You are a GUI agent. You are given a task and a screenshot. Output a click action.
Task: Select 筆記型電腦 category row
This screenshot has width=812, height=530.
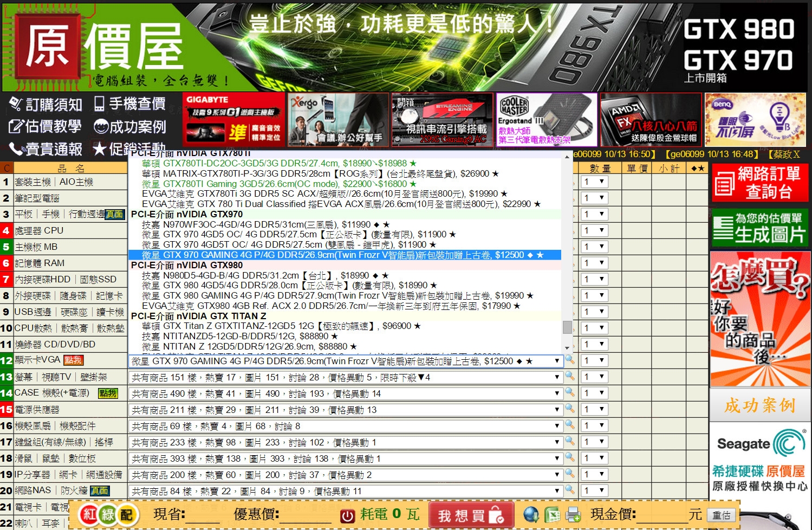tap(64, 198)
